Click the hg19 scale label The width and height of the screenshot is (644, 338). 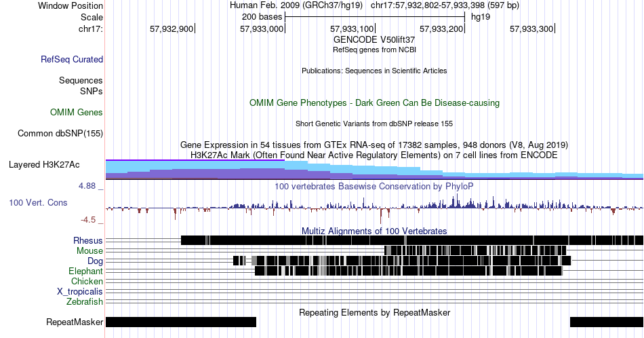tap(481, 17)
